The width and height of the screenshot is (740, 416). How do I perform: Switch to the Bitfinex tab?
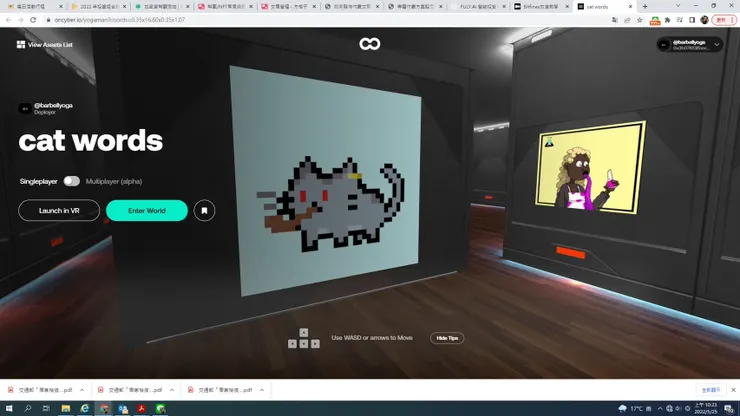pos(541,7)
